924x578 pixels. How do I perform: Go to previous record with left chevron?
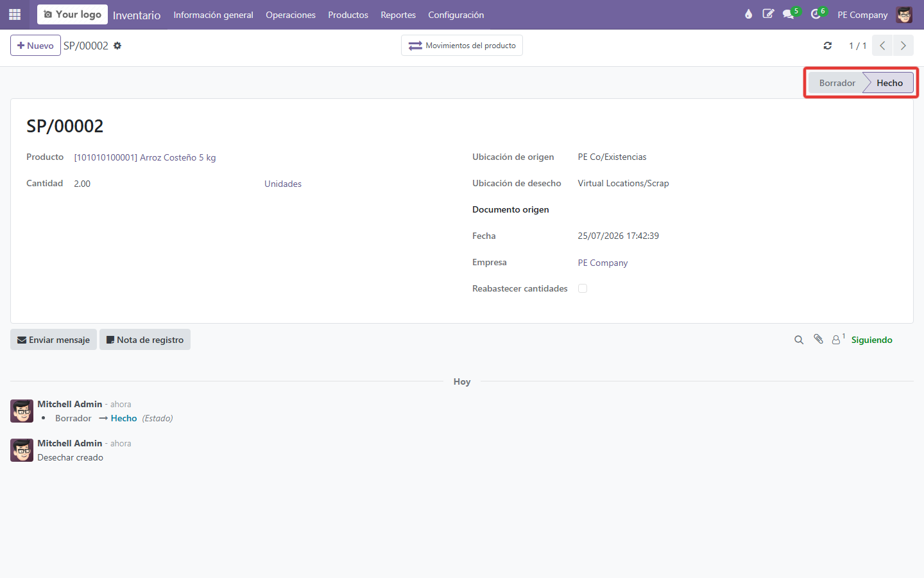coord(882,46)
